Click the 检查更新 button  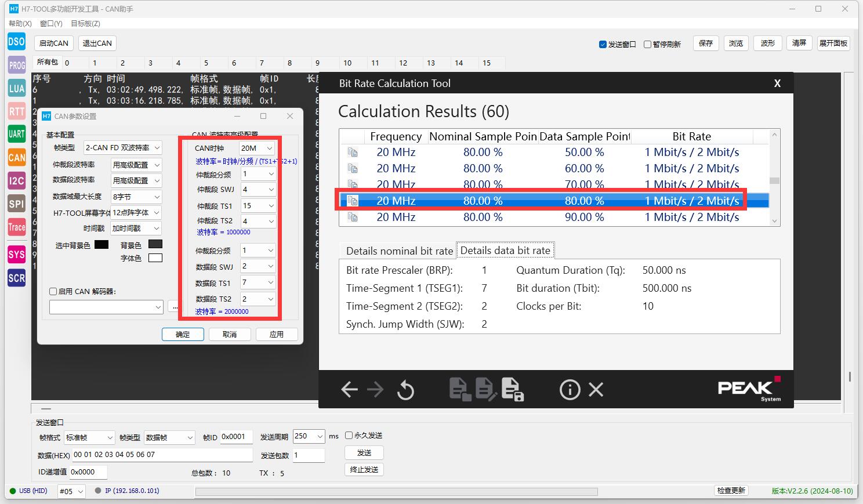coord(731,491)
